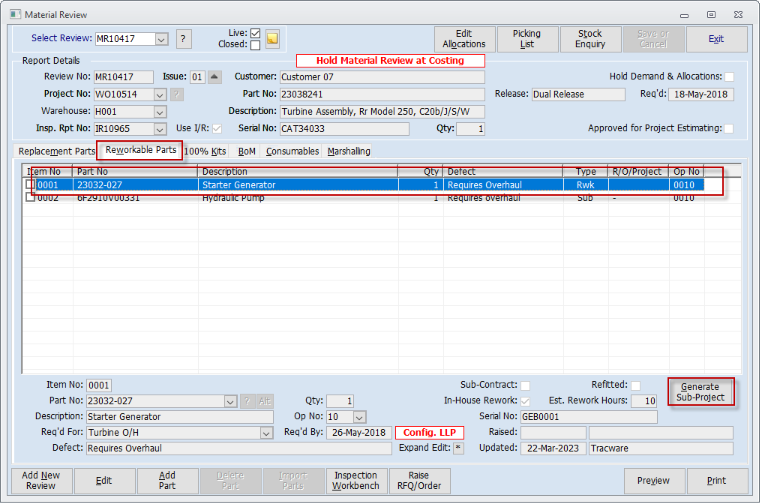Screen dimensions: 760x503
Task: Click the Alt button beside Part No
Action: pos(264,401)
